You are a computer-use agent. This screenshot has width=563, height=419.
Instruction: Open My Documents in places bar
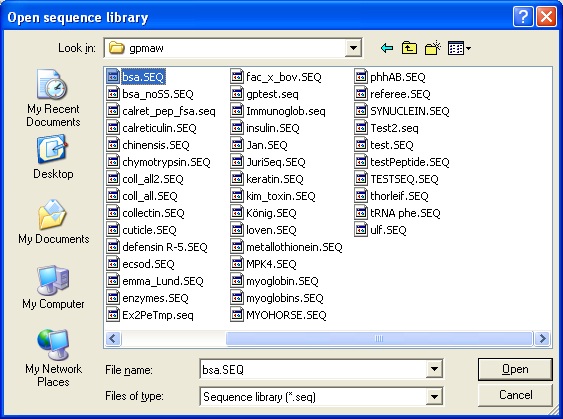(x=53, y=222)
